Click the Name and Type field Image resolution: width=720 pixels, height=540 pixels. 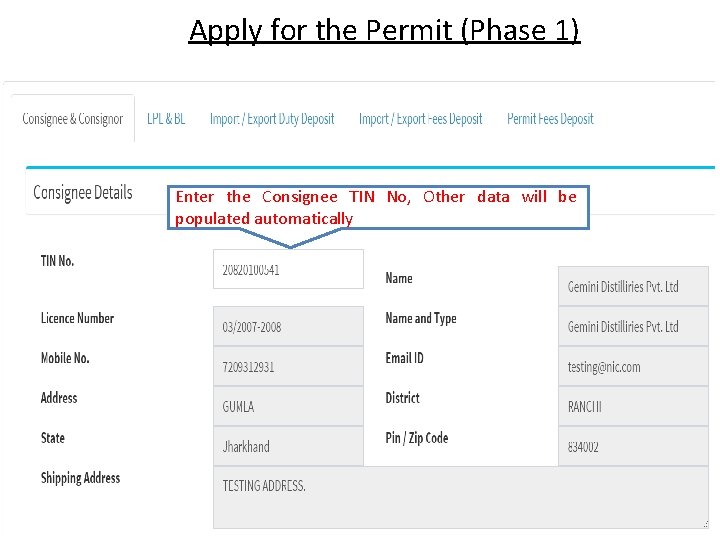tap(632, 326)
